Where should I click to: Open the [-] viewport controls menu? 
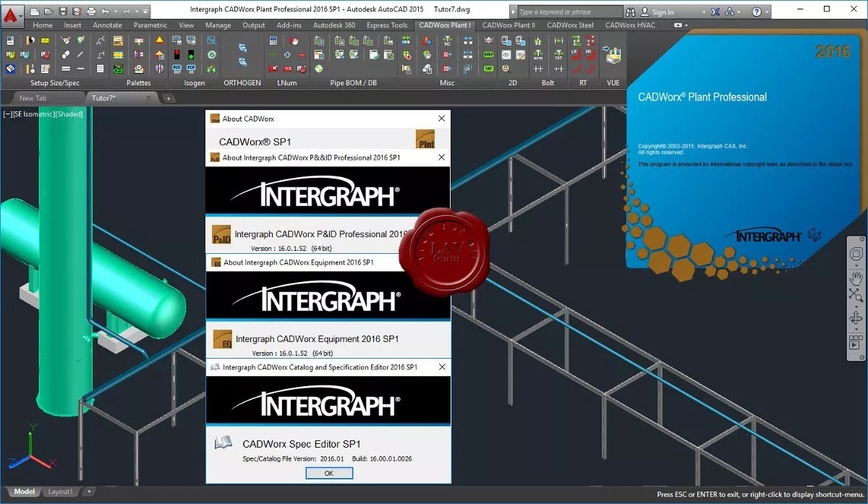8,114
